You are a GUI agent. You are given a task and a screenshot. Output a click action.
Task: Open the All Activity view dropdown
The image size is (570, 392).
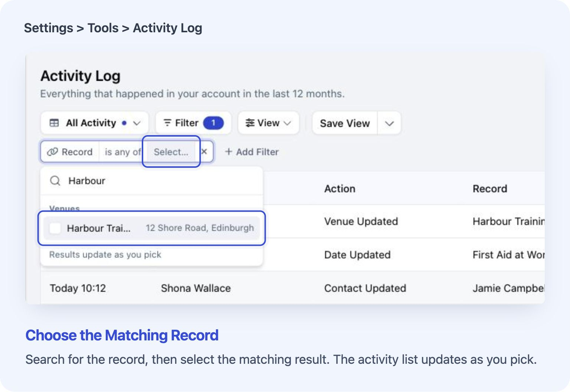point(95,123)
